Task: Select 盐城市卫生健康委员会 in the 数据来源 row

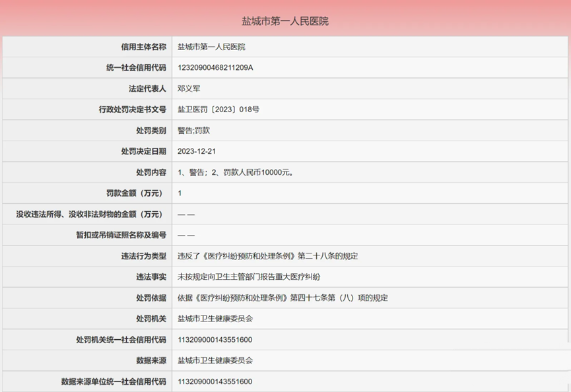Action: click(x=215, y=361)
